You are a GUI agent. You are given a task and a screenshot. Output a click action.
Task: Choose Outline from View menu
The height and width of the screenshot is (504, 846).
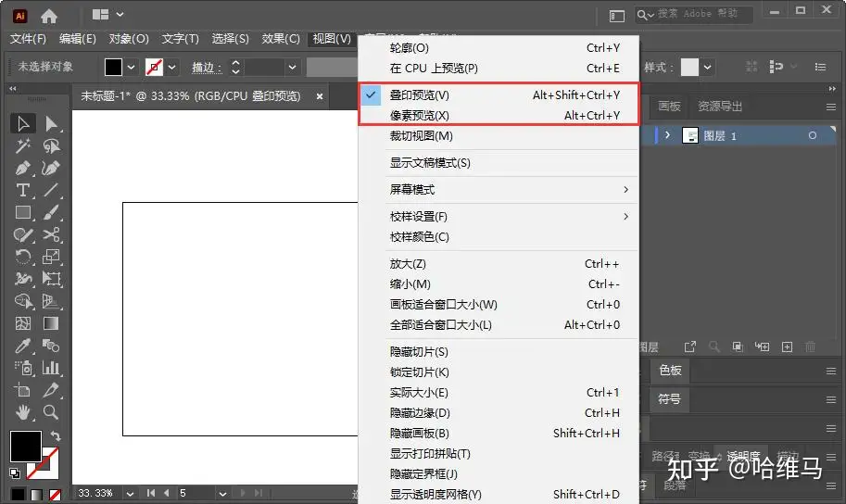(x=498, y=48)
